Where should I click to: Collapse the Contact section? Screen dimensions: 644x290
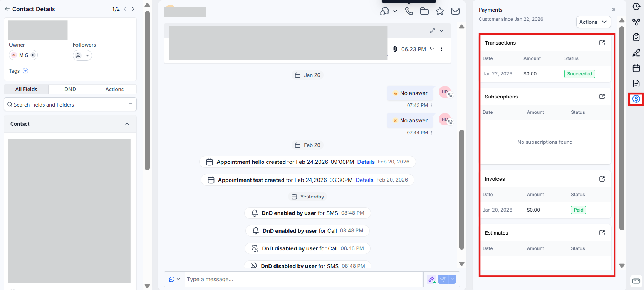(127, 124)
